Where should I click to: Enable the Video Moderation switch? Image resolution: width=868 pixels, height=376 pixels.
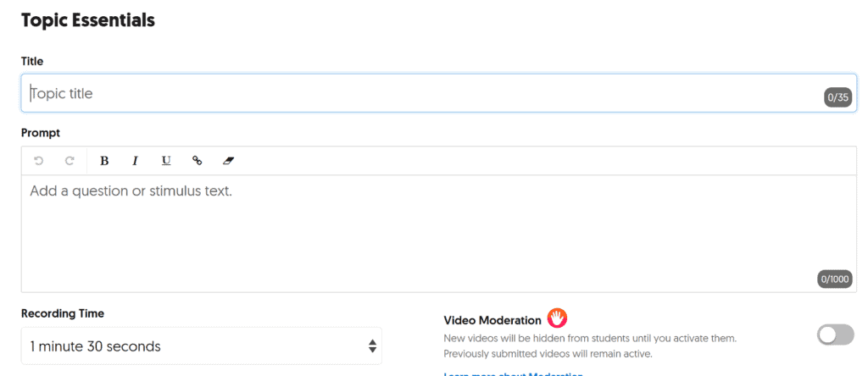[835, 335]
